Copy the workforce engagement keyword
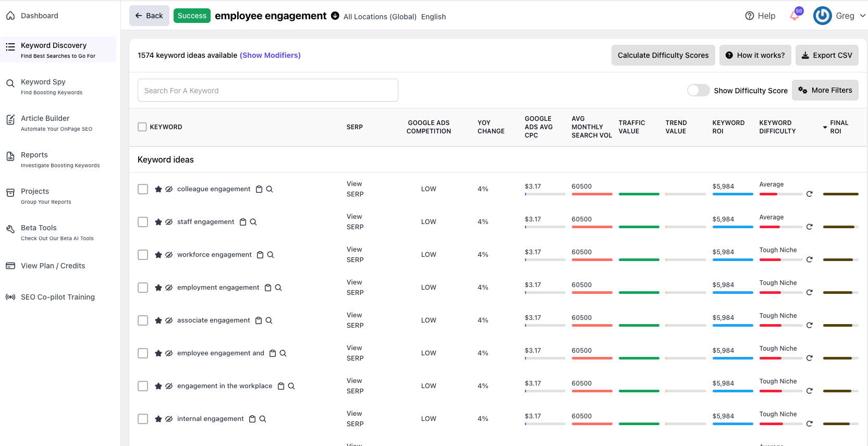Viewport: 868px width, 446px height. tap(260, 255)
